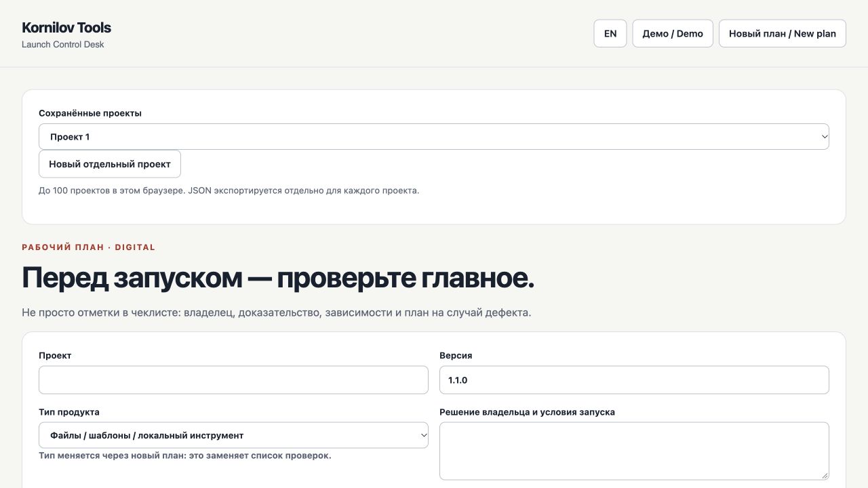Viewport: 868px width, 488px height.
Task: Click the subtitle Не просто отметки в чеклисте
Action: (x=277, y=313)
